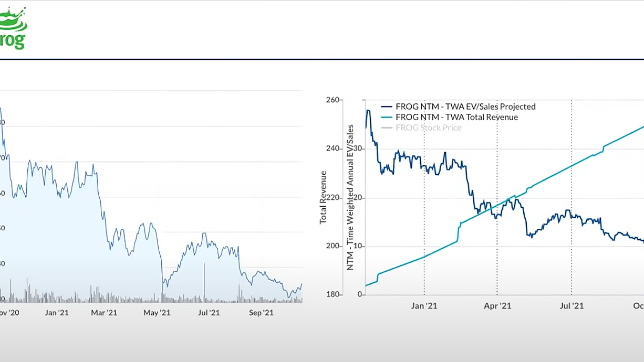
Task: Click the grey Stock Price legend line swatch
Action: pyautogui.click(x=387, y=127)
